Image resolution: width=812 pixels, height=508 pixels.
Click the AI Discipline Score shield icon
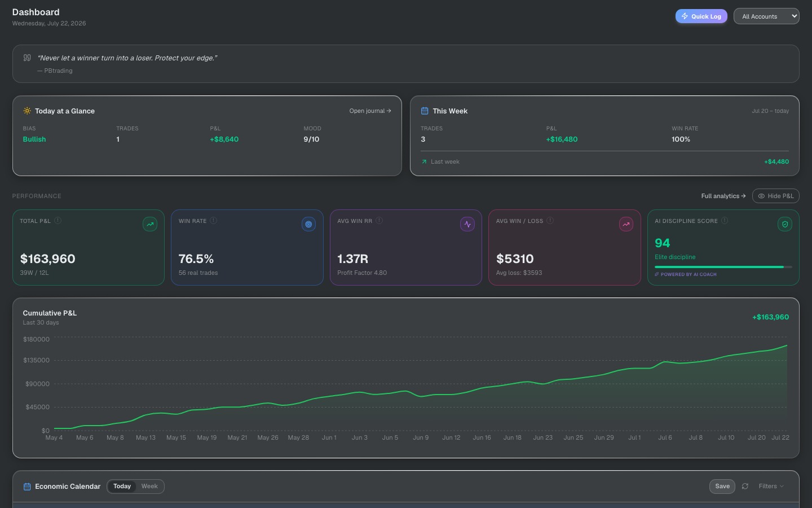pyautogui.click(x=785, y=224)
